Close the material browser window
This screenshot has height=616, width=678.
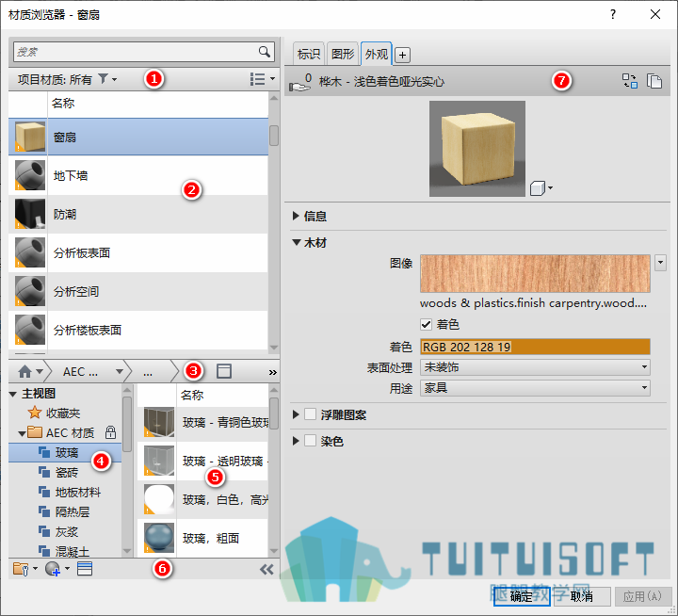[655, 14]
